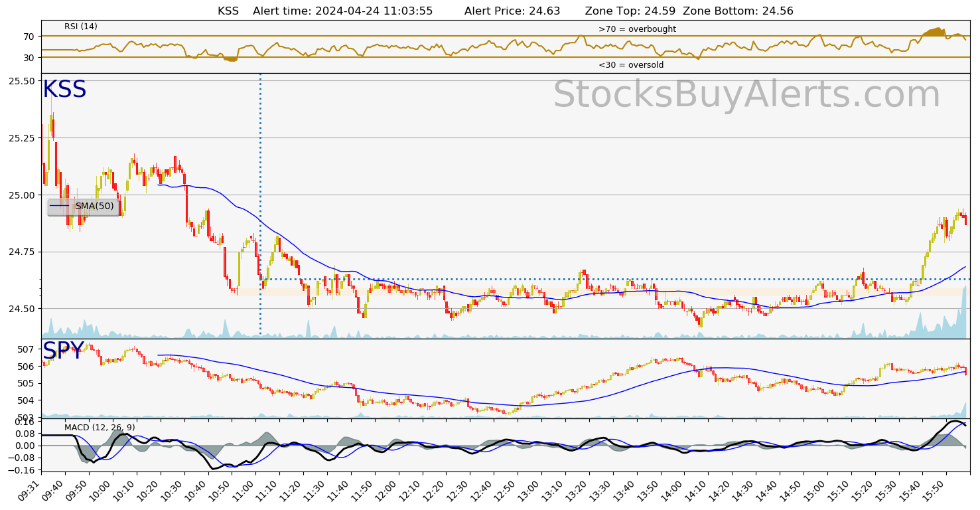Screen dimensions: 980x510
Task: Click the SPY axis value 507
Action: (x=27, y=349)
